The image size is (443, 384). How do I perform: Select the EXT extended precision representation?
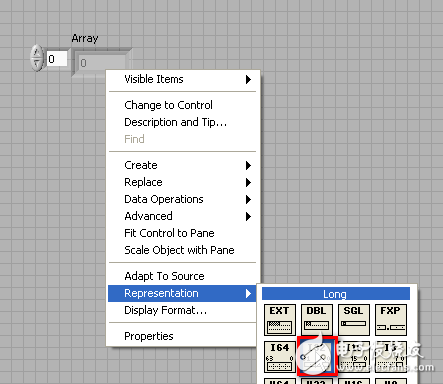(x=280, y=320)
